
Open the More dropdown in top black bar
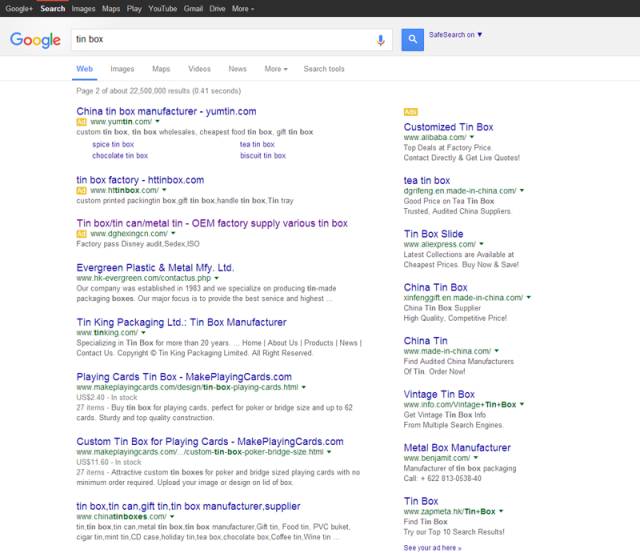click(243, 9)
